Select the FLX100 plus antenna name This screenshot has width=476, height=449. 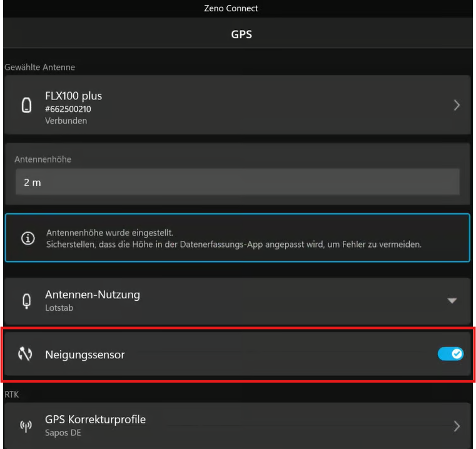(x=73, y=96)
